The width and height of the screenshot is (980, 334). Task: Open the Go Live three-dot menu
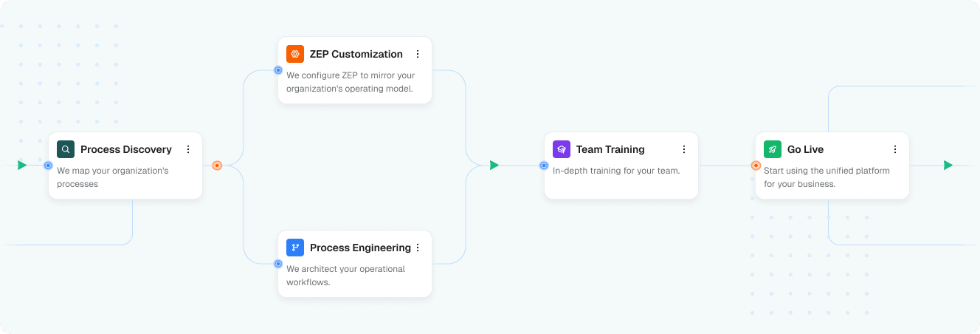[x=895, y=149]
